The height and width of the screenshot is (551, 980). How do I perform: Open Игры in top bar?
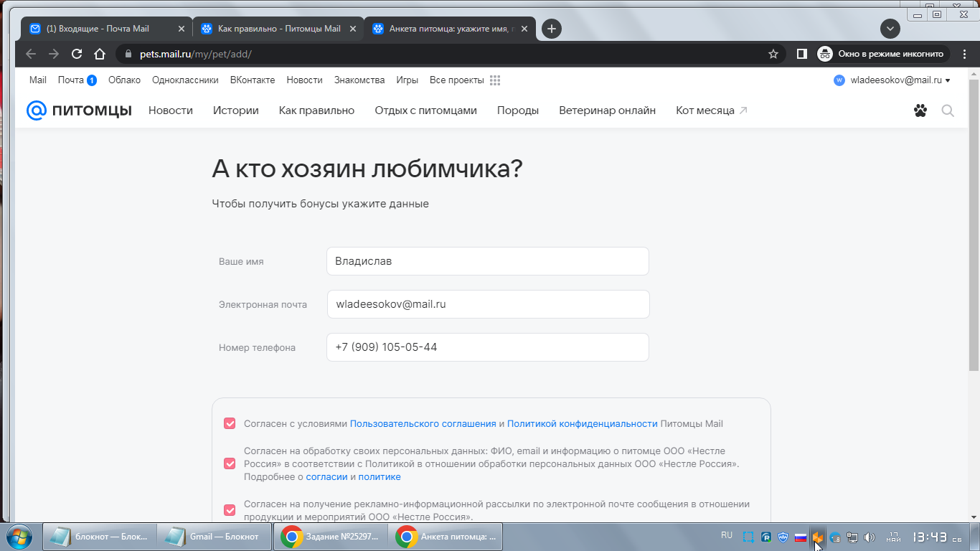407,80
